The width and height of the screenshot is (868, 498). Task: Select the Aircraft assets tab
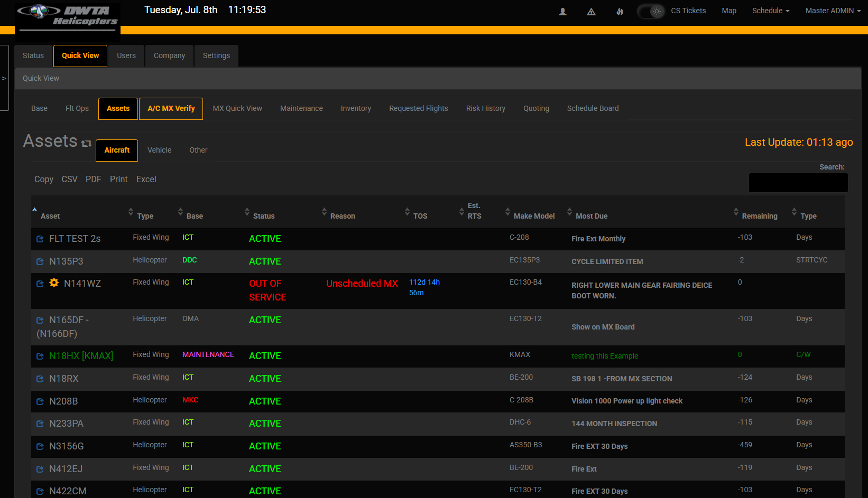click(x=117, y=150)
